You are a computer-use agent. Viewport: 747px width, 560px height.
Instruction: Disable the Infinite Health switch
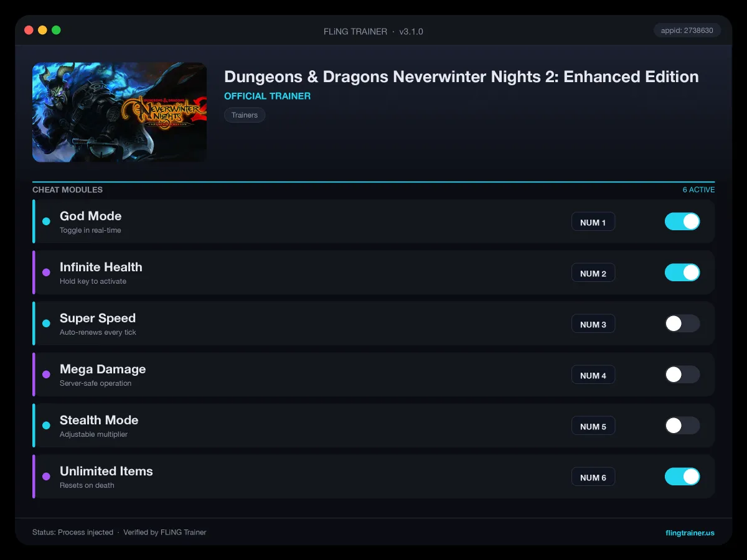click(x=682, y=273)
